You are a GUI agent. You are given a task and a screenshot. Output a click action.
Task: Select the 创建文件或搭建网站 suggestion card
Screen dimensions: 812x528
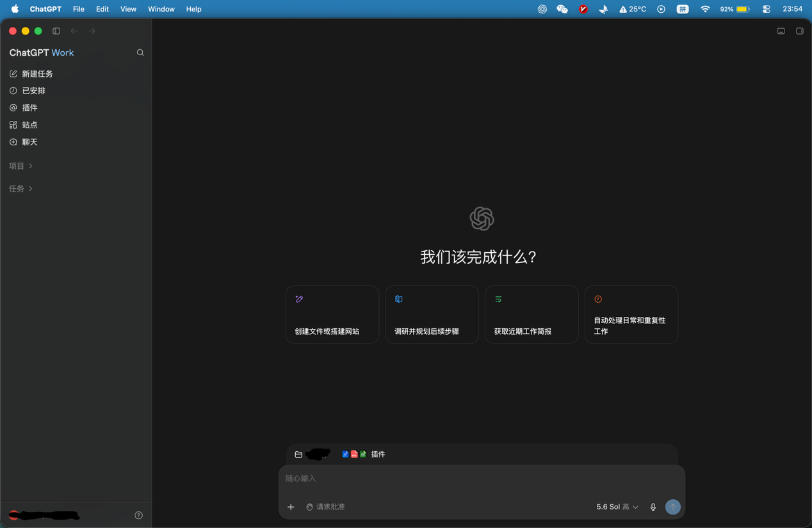[x=332, y=314]
